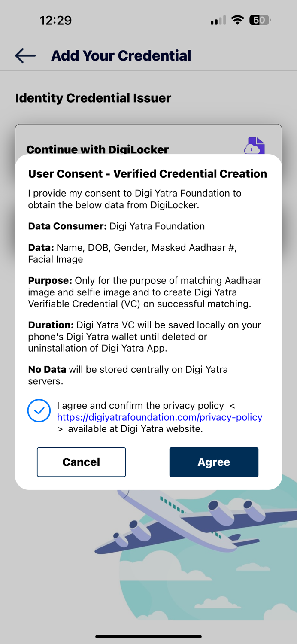Open the digiyatrafoundation.com privacy policy link
Screen dimensions: 297x644
[x=160, y=417]
